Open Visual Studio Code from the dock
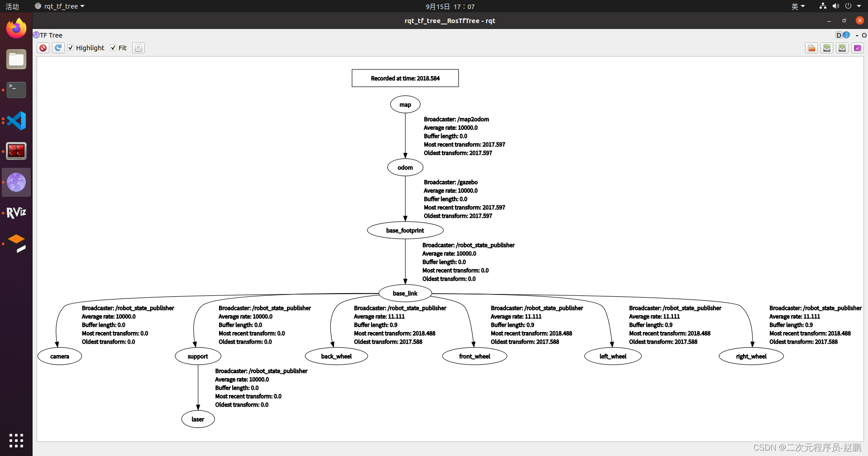Viewport: 868px width, 456px height. point(16,121)
